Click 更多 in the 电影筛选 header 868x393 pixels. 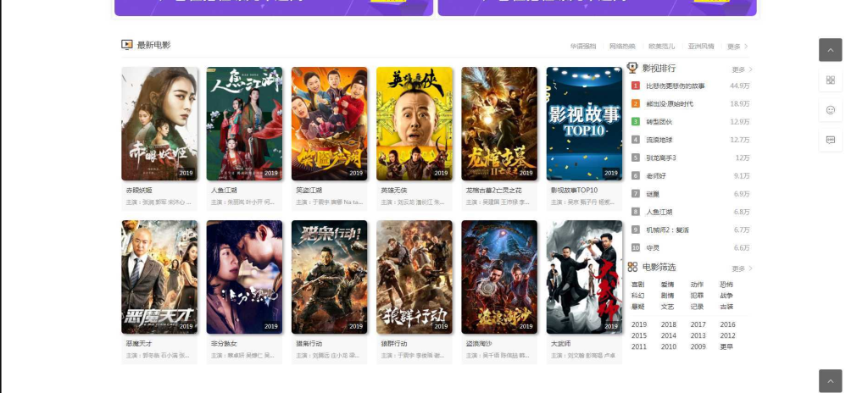[742, 268]
